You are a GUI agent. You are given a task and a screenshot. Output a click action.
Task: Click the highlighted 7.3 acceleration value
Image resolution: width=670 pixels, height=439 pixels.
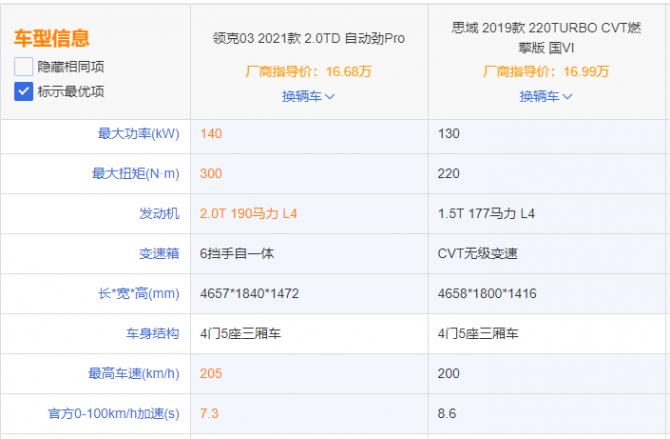coord(210,414)
